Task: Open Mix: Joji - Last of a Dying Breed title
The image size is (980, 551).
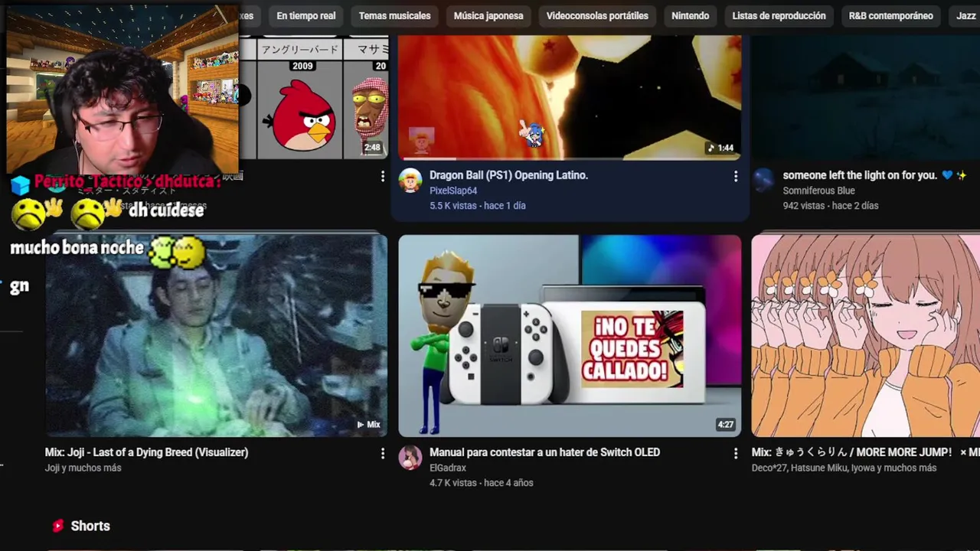Action: pyautogui.click(x=146, y=452)
